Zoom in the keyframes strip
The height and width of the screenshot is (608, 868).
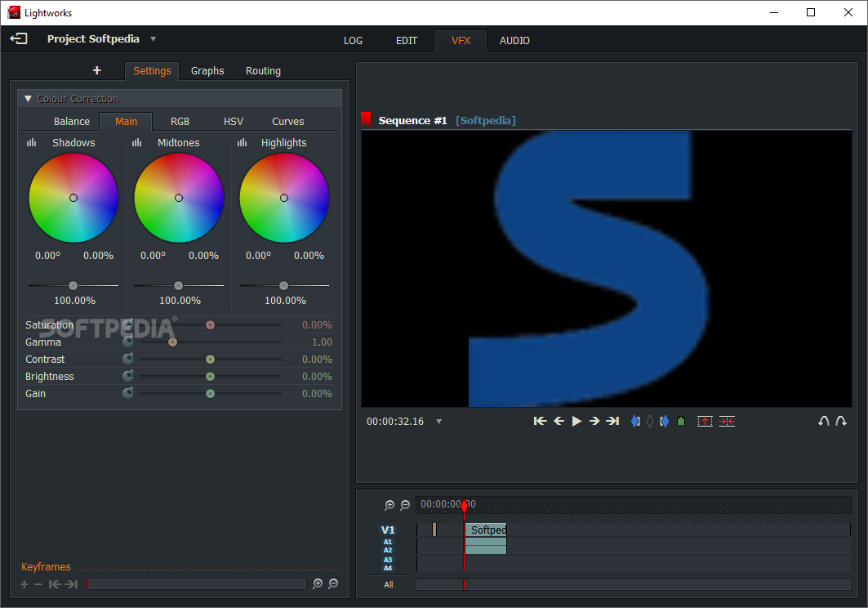click(x=317, y=583)
